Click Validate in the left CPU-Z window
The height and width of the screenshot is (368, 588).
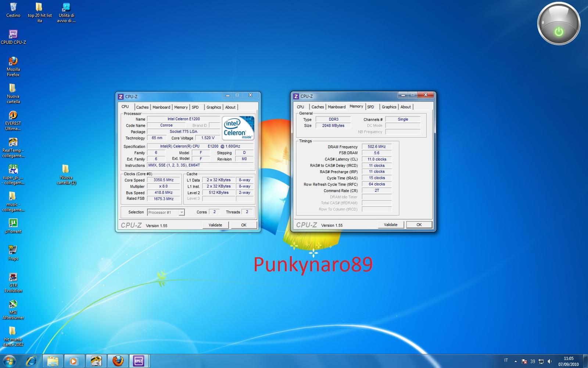click(x=215, y=225)
